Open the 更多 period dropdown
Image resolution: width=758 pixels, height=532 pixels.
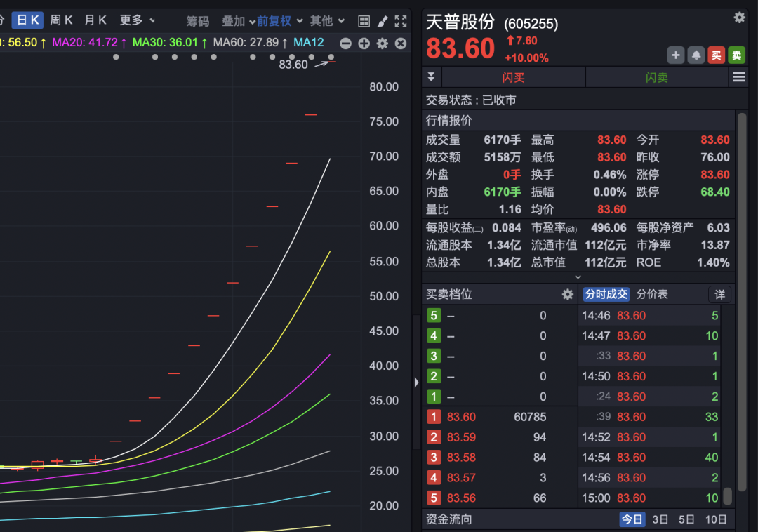138,20
